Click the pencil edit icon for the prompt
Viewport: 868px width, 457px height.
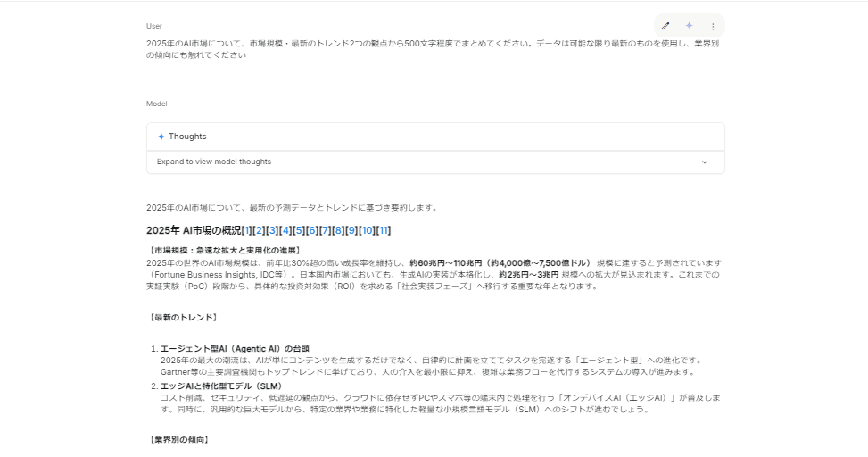point(665,26)
